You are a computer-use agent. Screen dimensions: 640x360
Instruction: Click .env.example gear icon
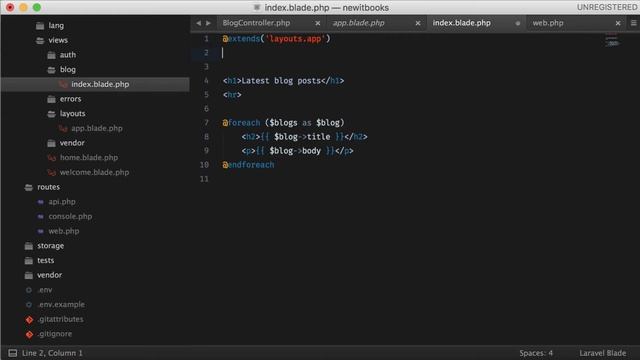(29, 305)
